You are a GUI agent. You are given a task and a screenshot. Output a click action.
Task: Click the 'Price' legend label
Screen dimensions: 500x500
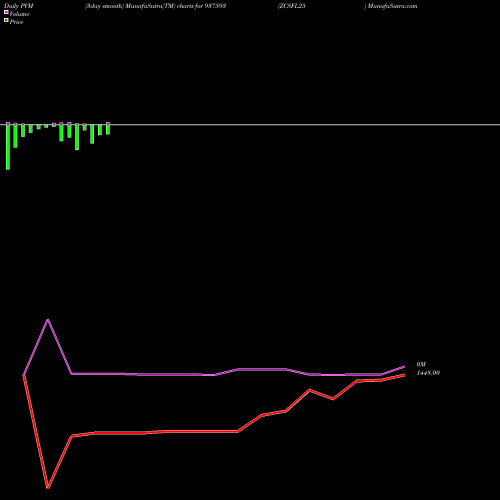coord(16,22)
